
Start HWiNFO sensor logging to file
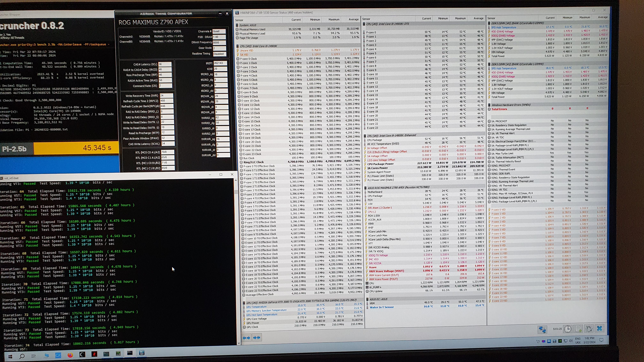(579, 329)
